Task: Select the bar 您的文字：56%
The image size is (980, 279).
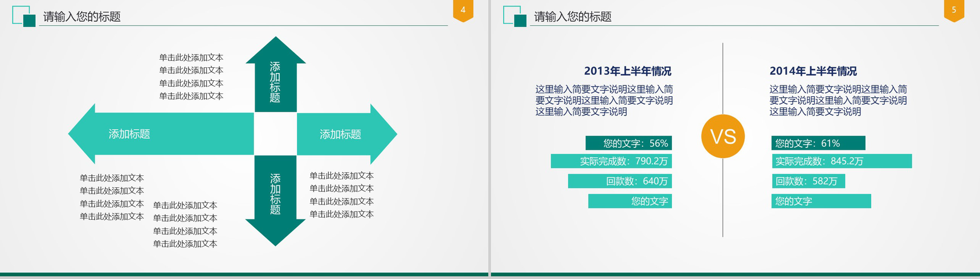Action: click(x=628, y=143)
